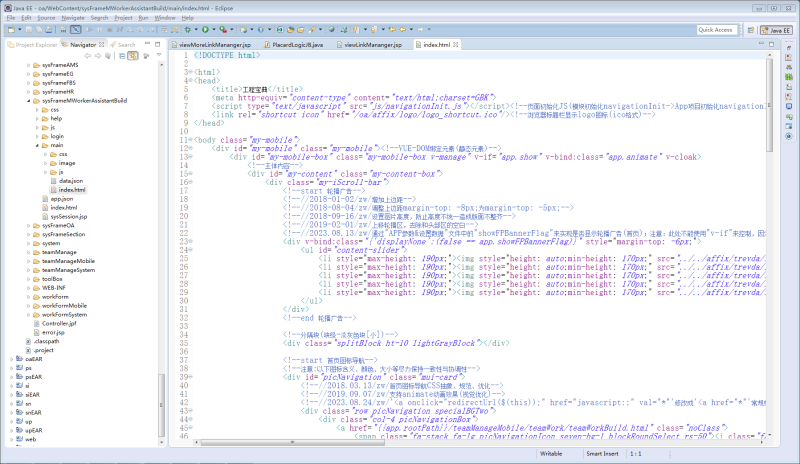The height and width of the screenshot is (464, 800).
Task: Fold the body tag at line 11
Action: (x=191, y=139)
